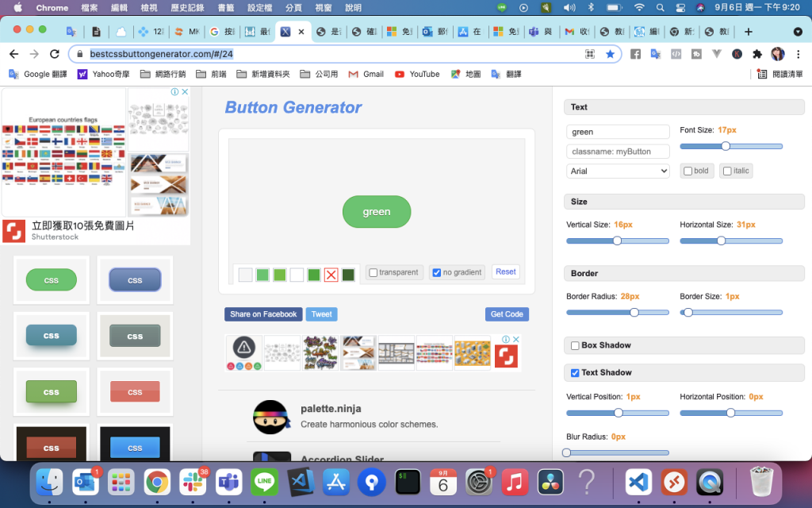Open the 前端 bookmarks folder

(211, 74)
